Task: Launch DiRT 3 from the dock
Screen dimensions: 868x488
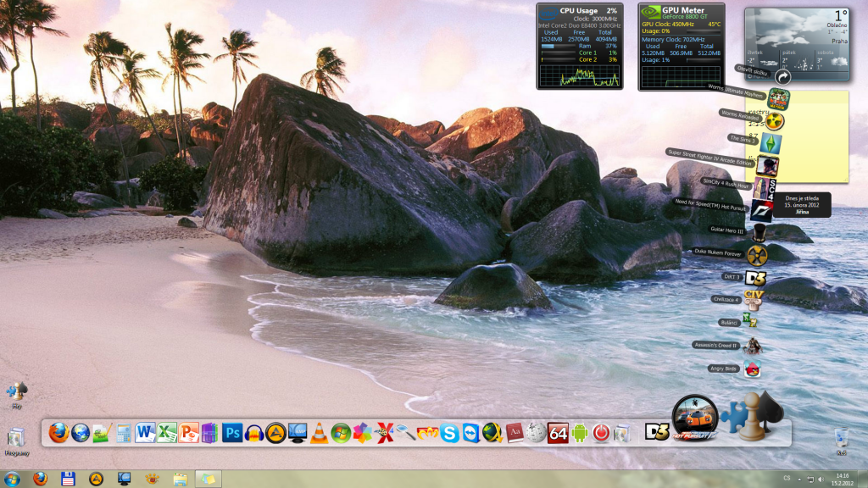Action: tap(657, 431)
